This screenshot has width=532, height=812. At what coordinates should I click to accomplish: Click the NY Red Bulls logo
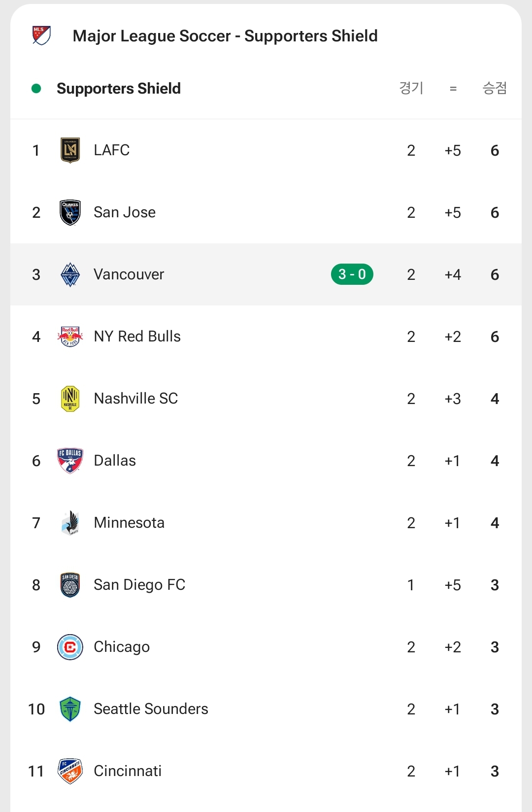click(x=70, y=337)
